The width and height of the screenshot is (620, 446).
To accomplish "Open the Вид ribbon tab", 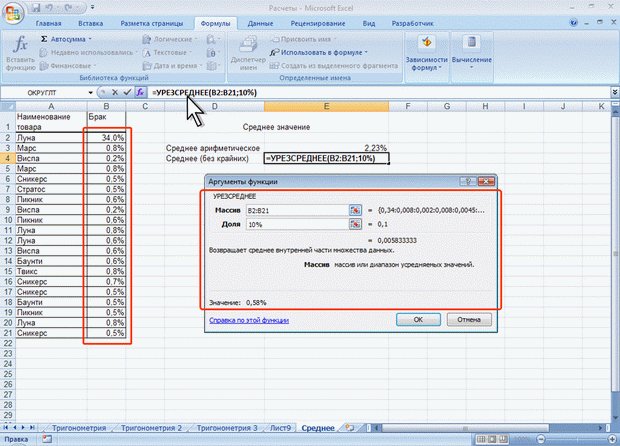I will click(x=369, y=23).
